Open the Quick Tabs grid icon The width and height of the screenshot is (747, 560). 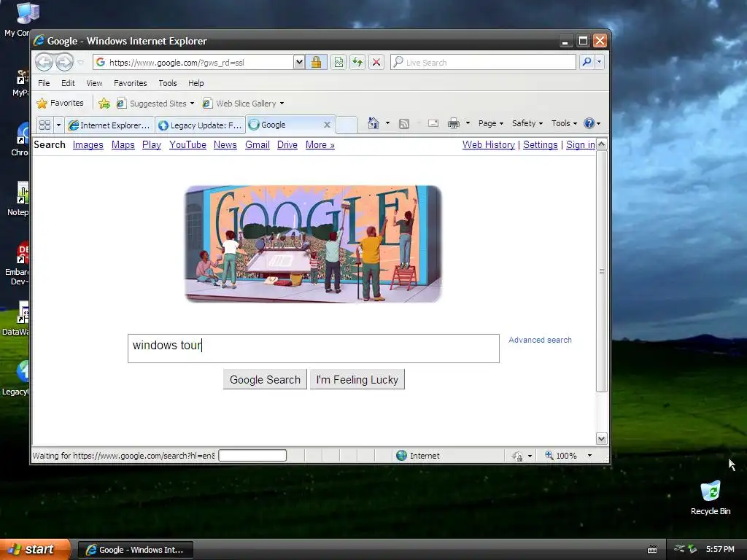click(44, 125)
